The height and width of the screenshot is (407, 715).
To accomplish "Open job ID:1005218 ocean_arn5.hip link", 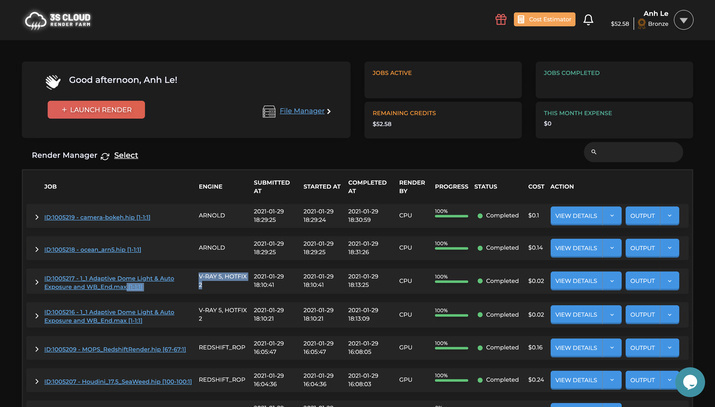I will click(x=93, y=250).
